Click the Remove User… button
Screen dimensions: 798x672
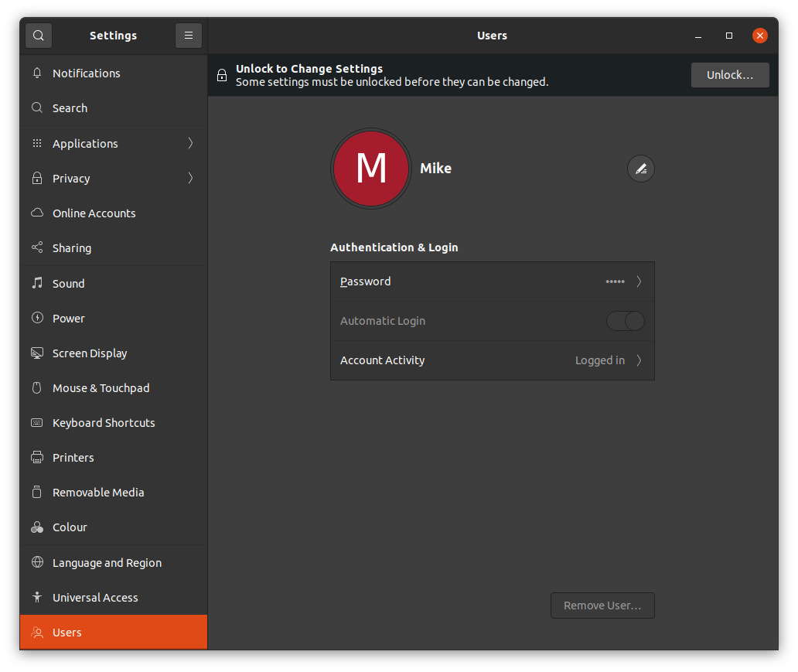pos(602,605)
